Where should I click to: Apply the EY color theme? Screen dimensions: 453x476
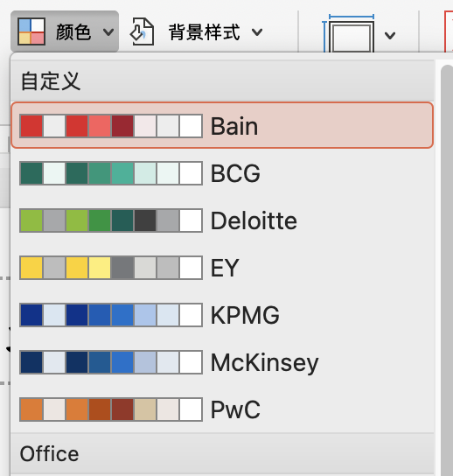[x=222, y=268]
